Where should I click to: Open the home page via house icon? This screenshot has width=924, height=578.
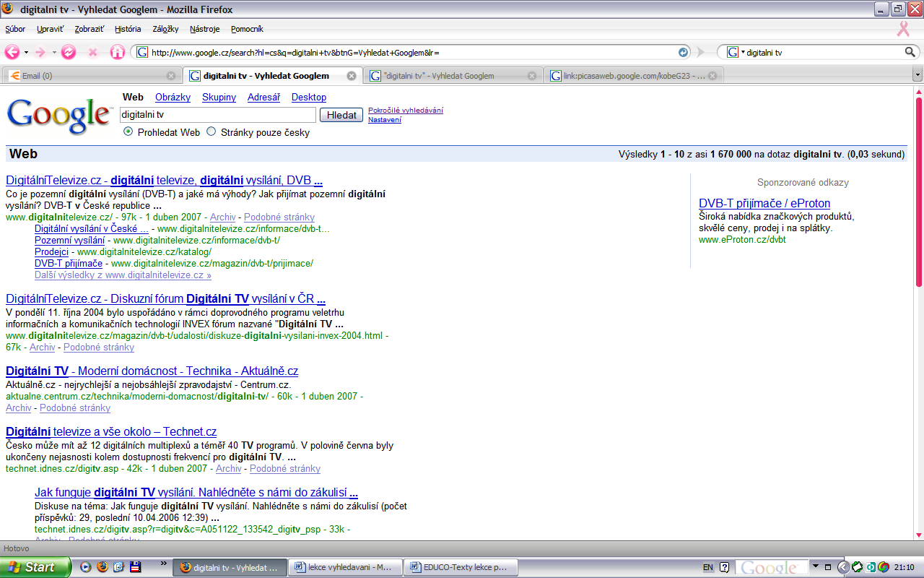[117, 53]
